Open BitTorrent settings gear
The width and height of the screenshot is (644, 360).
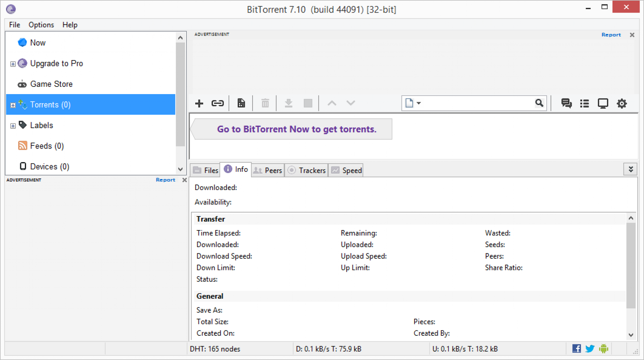point(622,103)
